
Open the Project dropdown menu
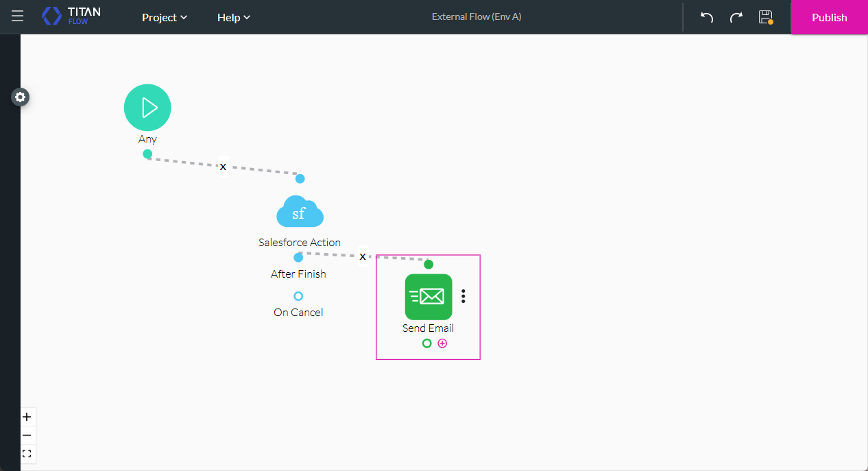point(165,17)
